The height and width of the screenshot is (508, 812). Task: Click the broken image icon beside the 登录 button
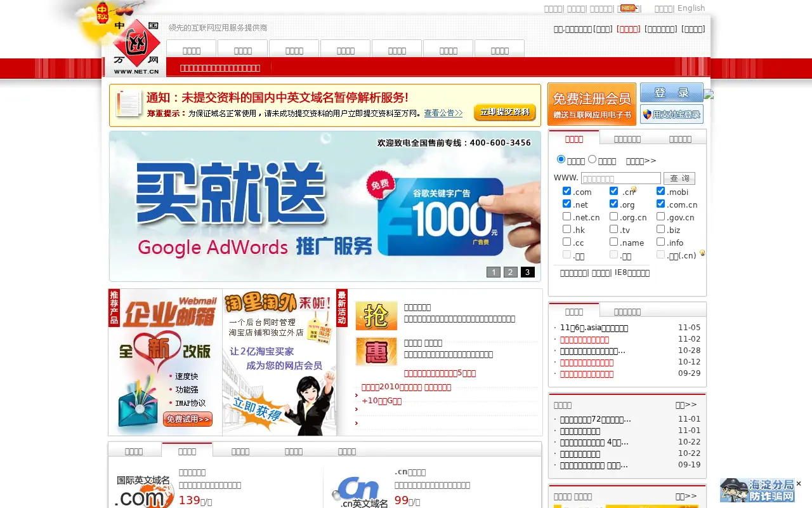coord(709,95)
